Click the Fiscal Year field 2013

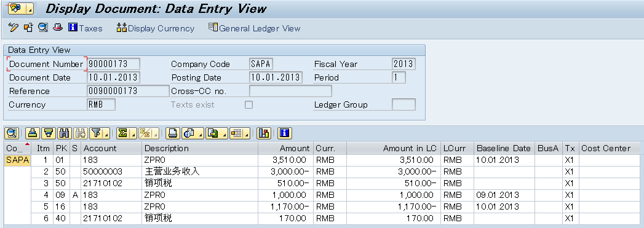[403, 64]
